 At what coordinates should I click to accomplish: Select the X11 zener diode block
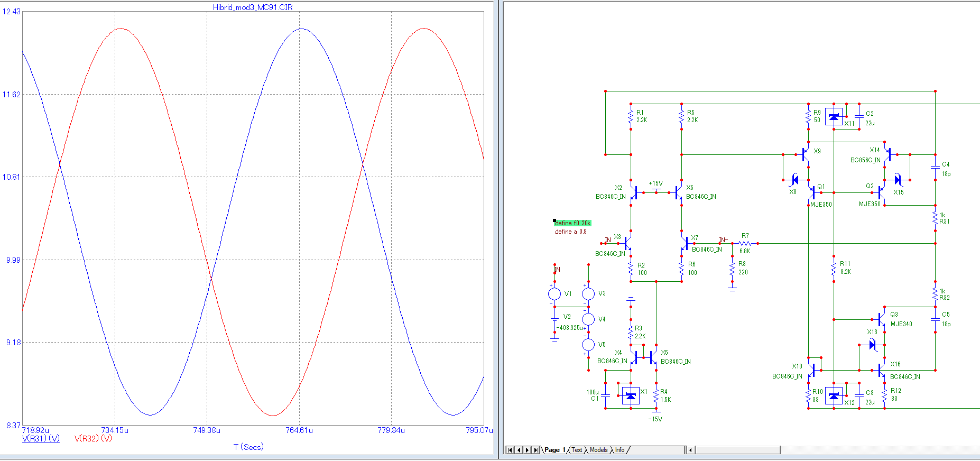[834, 117]
